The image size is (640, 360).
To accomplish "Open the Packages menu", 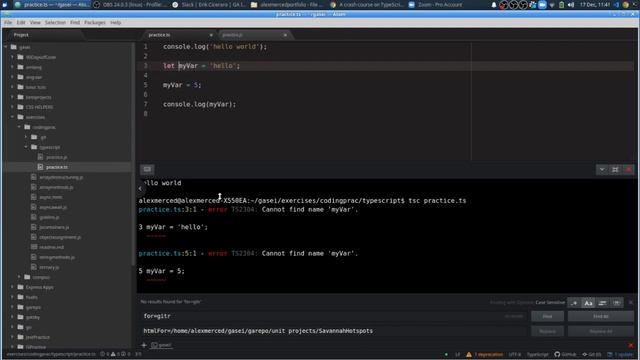I will point(95,22).
